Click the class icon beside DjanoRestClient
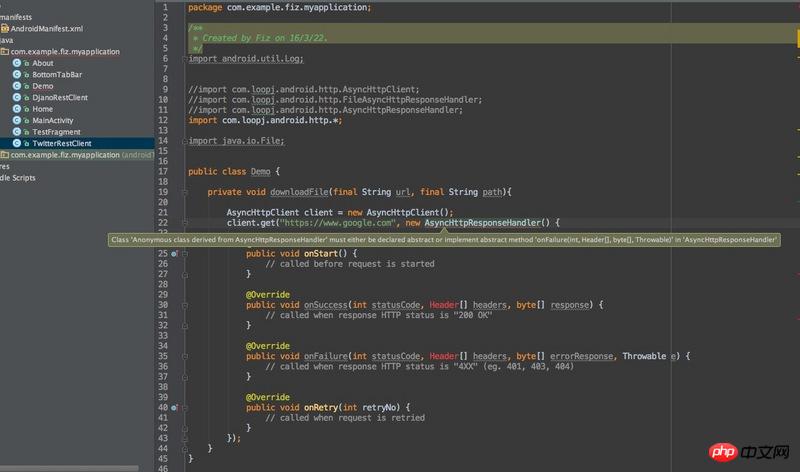 [17, 97]
